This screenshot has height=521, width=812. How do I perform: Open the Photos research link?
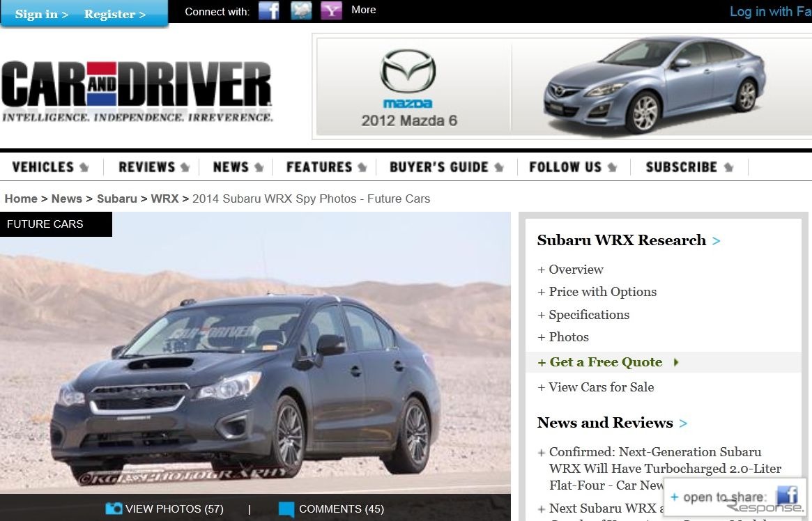(569, 337)
